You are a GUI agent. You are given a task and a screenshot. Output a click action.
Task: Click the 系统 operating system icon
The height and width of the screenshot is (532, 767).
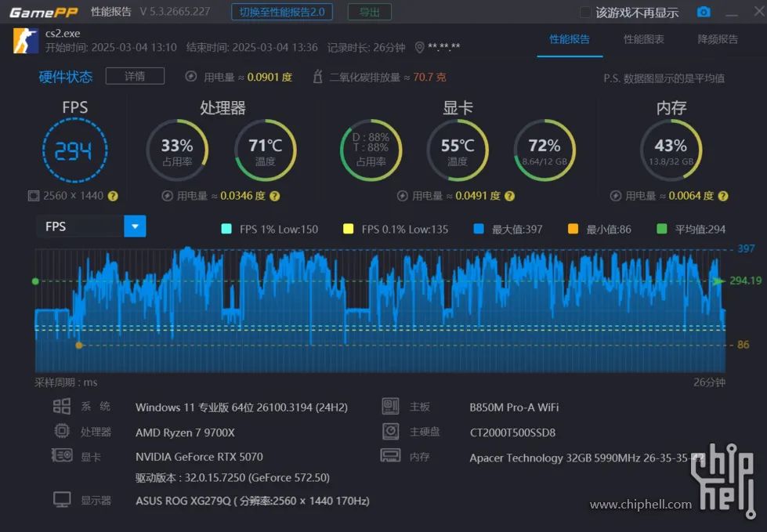tap(62, 406)
